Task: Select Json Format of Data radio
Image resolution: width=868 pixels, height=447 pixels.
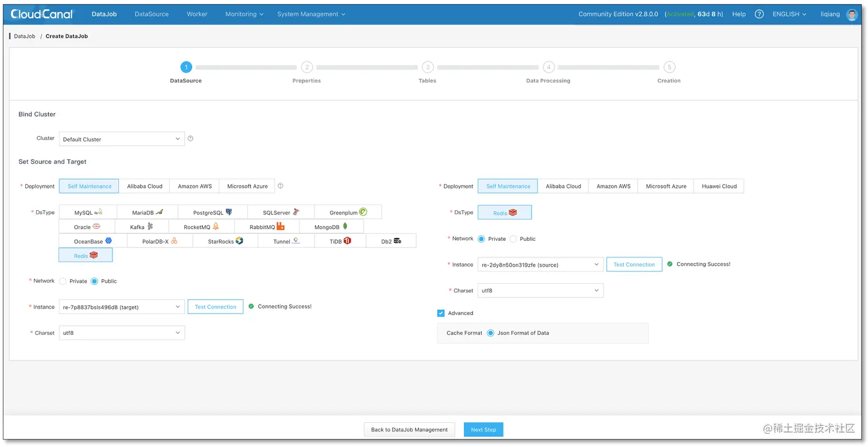Action: [490, 333]
